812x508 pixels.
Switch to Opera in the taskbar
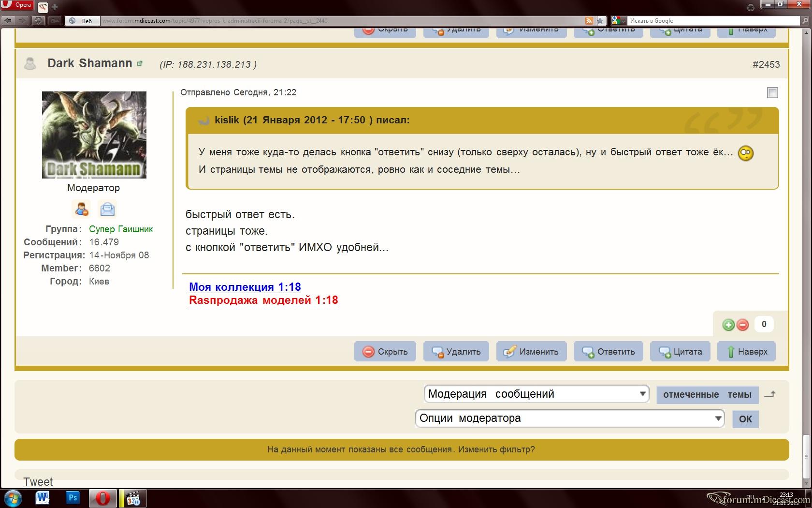103,498
